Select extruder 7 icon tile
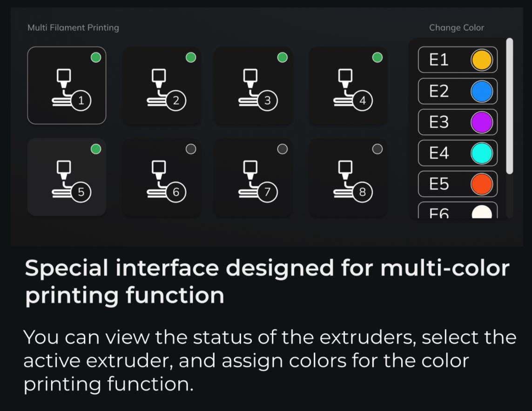The image size is (532, 411). click(253, 177)
